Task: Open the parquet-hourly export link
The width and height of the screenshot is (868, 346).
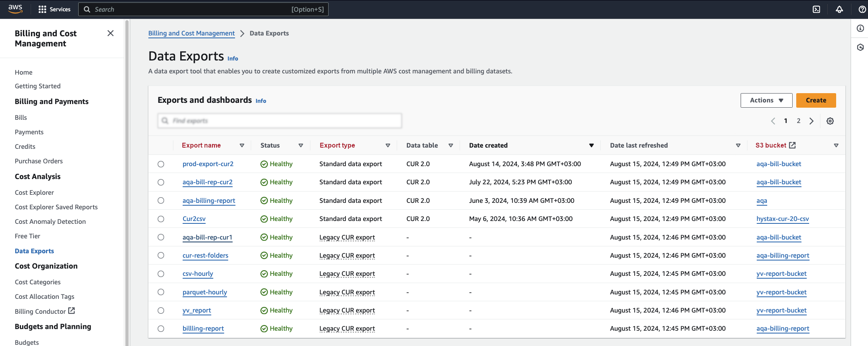Action: [x=205, y=292]
